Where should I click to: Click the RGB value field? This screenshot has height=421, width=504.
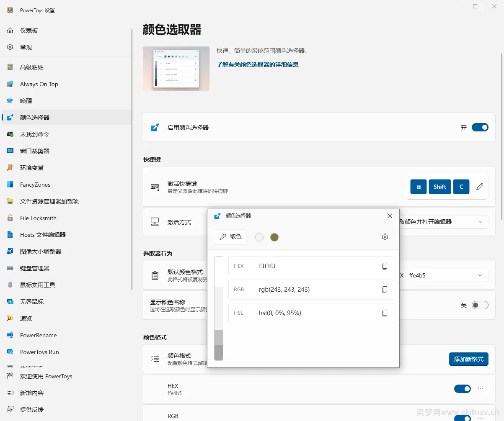click(x=311, y=290)
